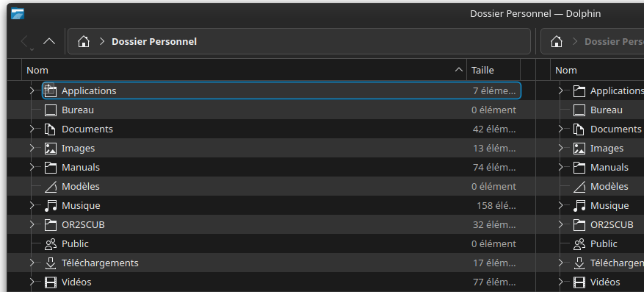This screenshot has width=644, height=292.
Task: Click the home icon in the right pane breadcrumb
Action: [x=557, y=41]
